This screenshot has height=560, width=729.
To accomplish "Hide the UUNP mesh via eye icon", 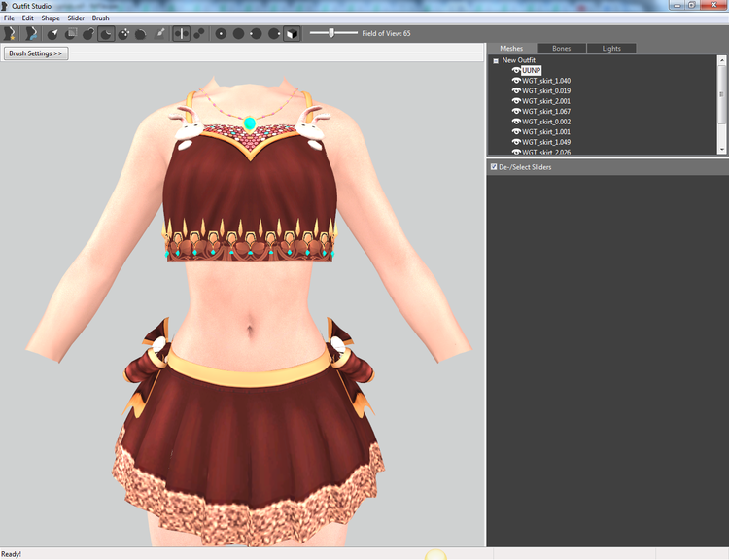I will [516, 70].
